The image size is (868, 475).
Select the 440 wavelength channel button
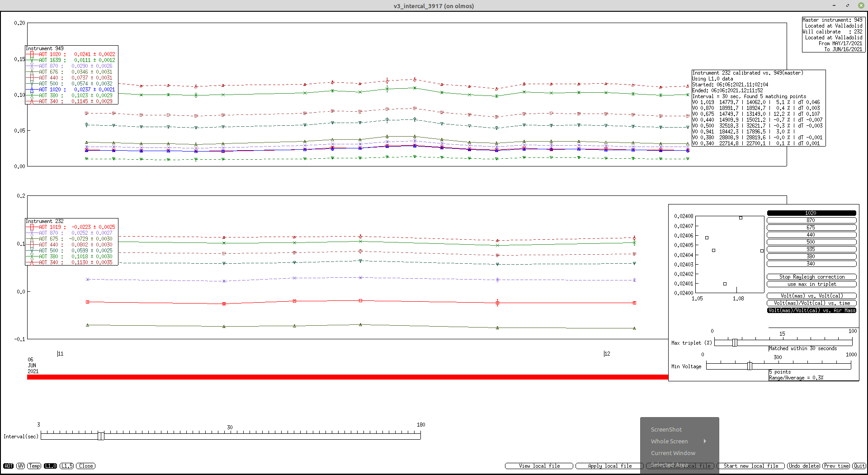[x=811, y=235]
